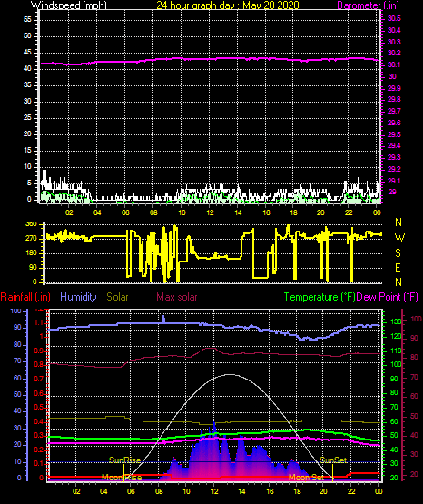Click the 30.5 barometer scale value
The image size is (423, 504).
394,19
